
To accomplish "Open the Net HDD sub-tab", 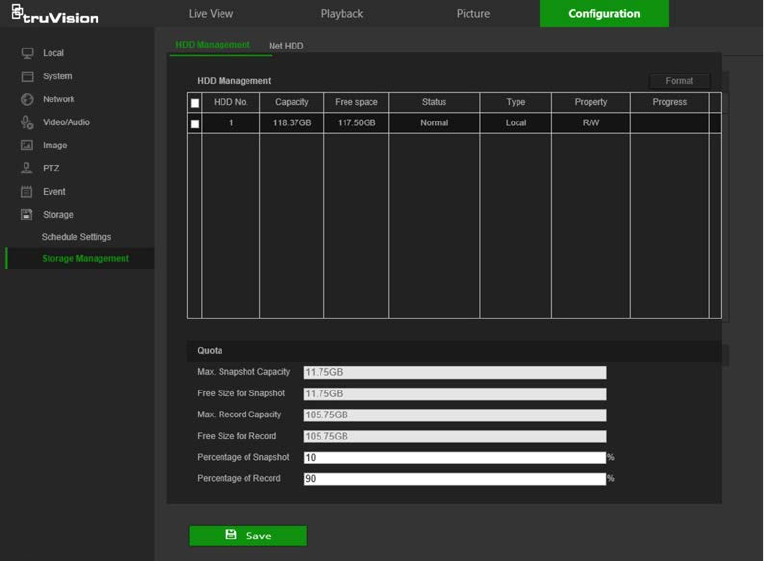I will pos(286,46).
